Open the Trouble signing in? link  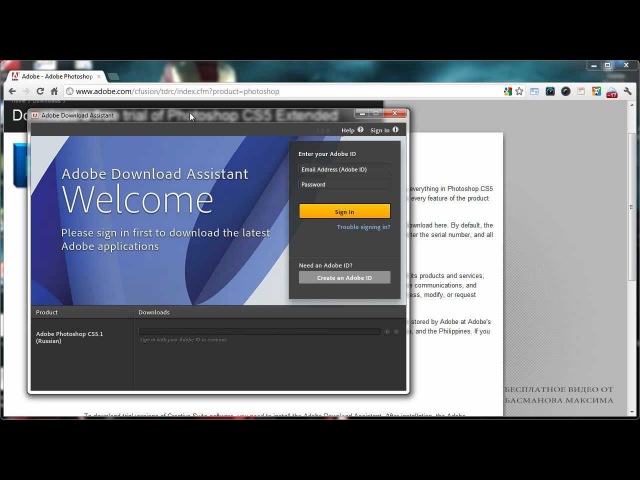(363, 227)
